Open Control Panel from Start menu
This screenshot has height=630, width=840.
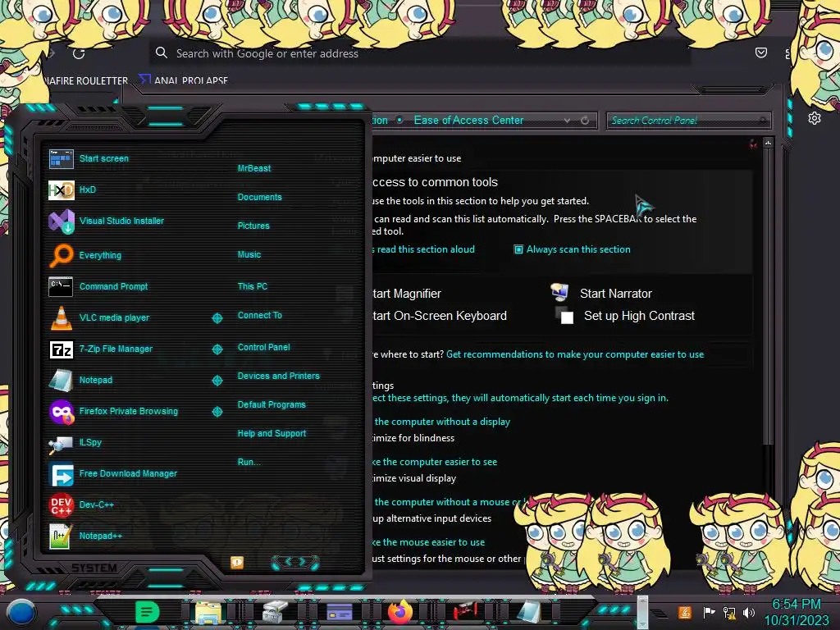[263, 347]
